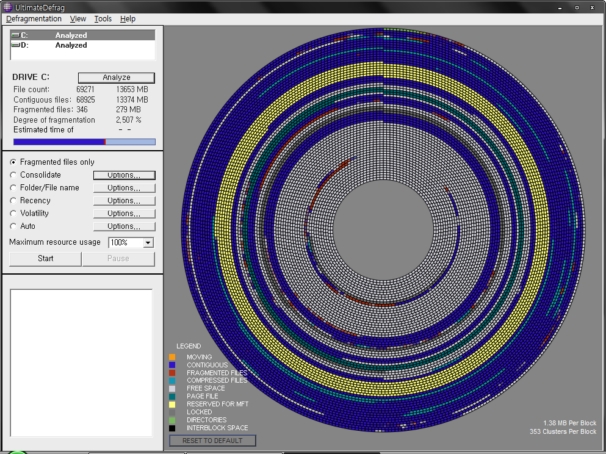Select the Volatility radio button
This screenshot has width=606, height=454.
click(13, 213)
